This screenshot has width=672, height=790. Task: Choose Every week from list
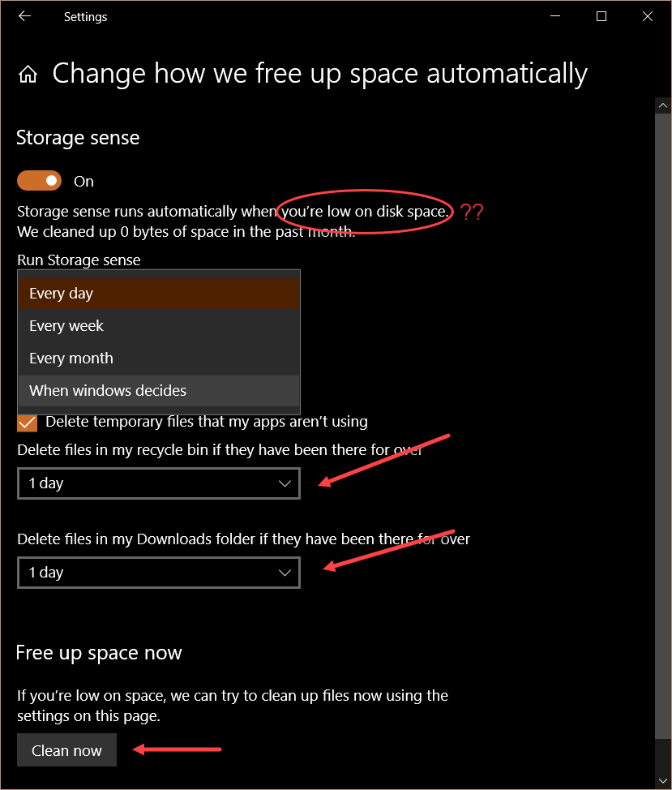(159, 326)
